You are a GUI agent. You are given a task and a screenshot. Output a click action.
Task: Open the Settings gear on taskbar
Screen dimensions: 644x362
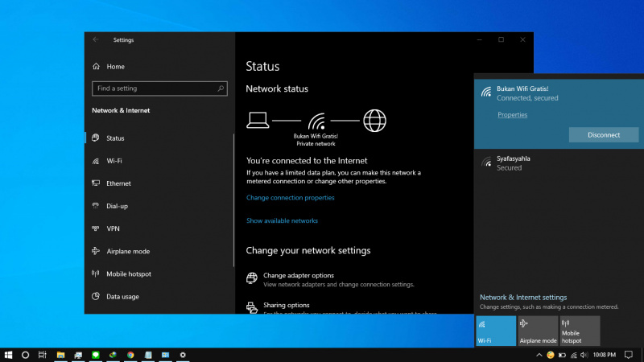tap(183, 355)
